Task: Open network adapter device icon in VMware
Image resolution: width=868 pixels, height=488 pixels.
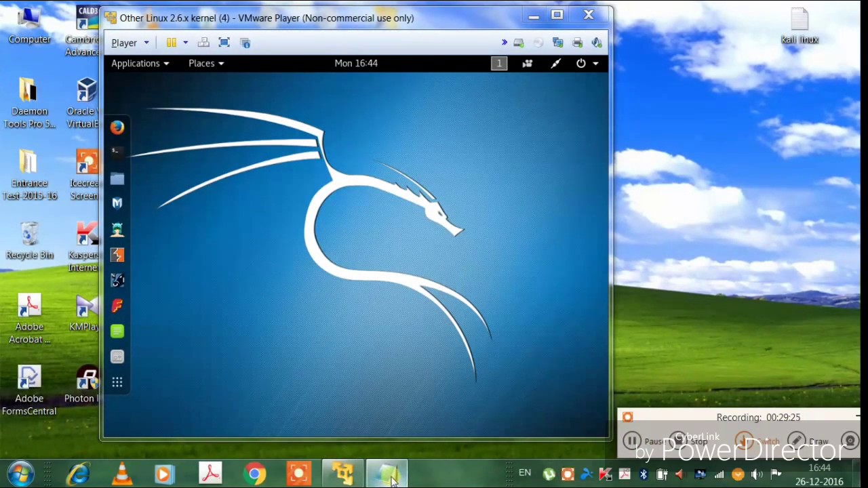Action: point(557,43)
